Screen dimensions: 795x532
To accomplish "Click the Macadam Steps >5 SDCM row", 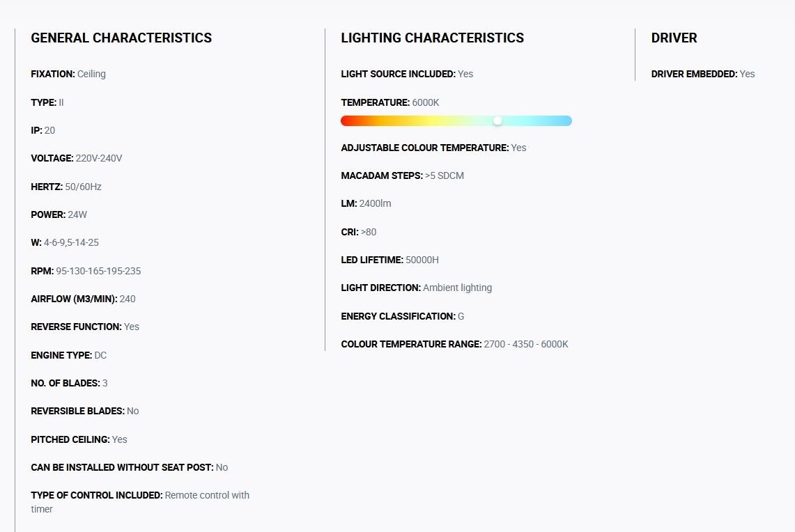I will 403,175.
